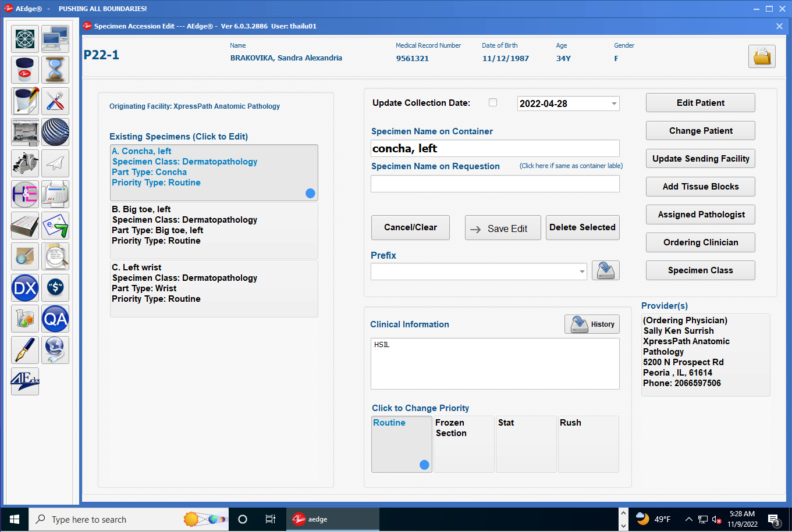This screenshot has width=792, height=532.
Task: Set priority to Stat
Action: pos(526,444)
